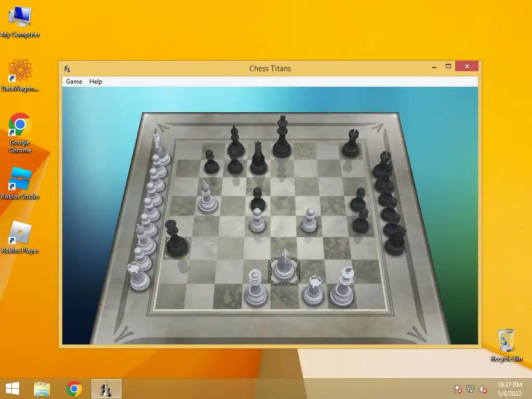The height and width of the screenshot is (399, 532).
Task: Click the Chess Titans taskbar button
Action: (x=106, y=389)
